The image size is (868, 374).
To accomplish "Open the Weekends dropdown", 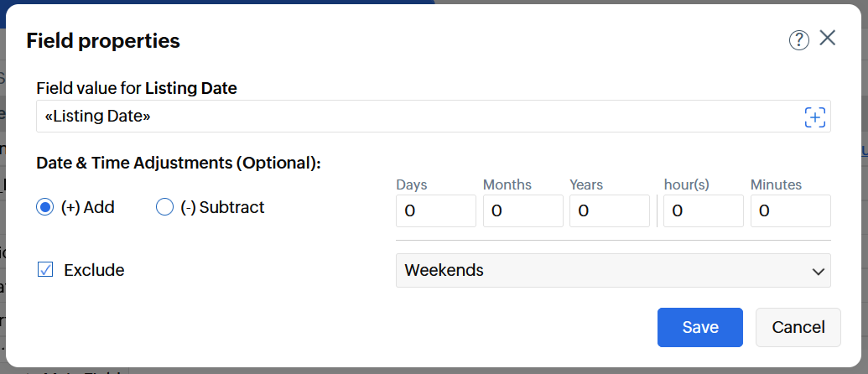I will pyautogui.click(x=612, y=271).
